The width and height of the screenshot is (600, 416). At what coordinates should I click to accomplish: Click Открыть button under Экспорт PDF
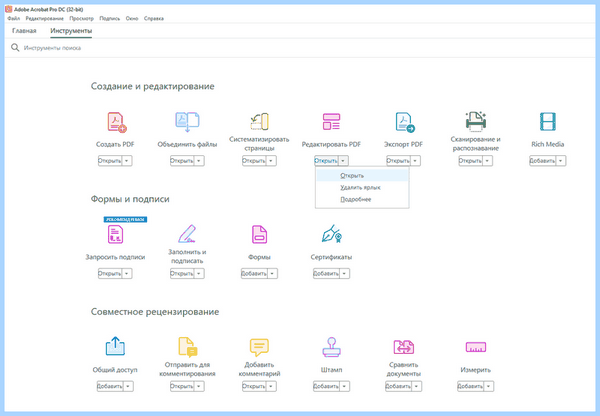click(398, 161)
